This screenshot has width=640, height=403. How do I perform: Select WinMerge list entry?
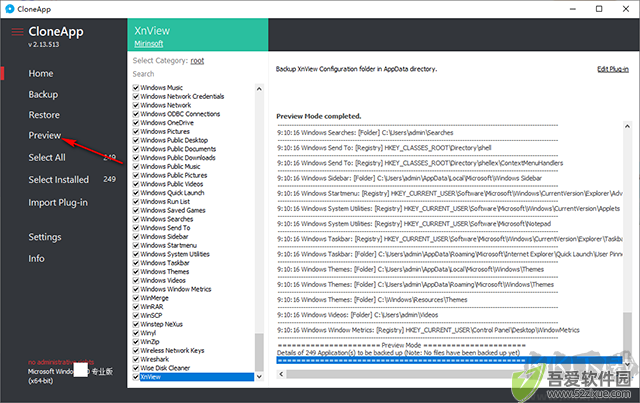pyautogui.click(x=154, y=298)
